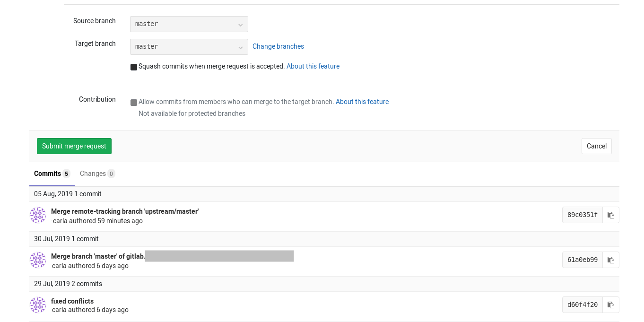Toggle Allow commits from members checkbox
The width and height of the screenshot is (644, 322).
134,103
